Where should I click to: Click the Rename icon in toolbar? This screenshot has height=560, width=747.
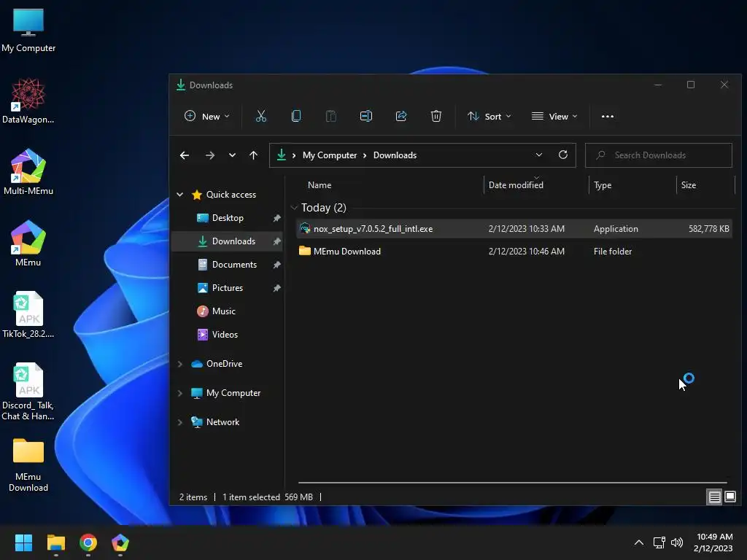(x=366, y=116)
